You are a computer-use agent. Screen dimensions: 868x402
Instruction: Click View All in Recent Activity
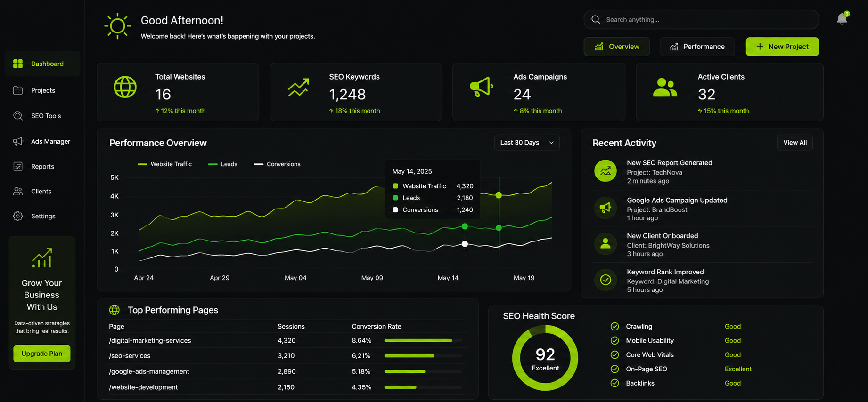point(794,143)
